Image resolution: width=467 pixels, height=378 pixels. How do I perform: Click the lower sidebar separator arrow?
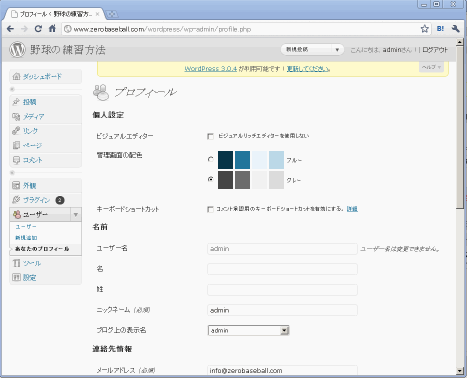12,173
